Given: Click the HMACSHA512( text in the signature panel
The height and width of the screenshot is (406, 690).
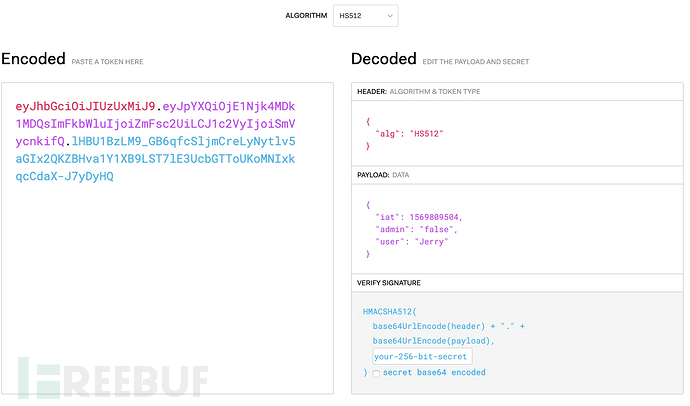Looking at the screenshot, I should [392, 312].
